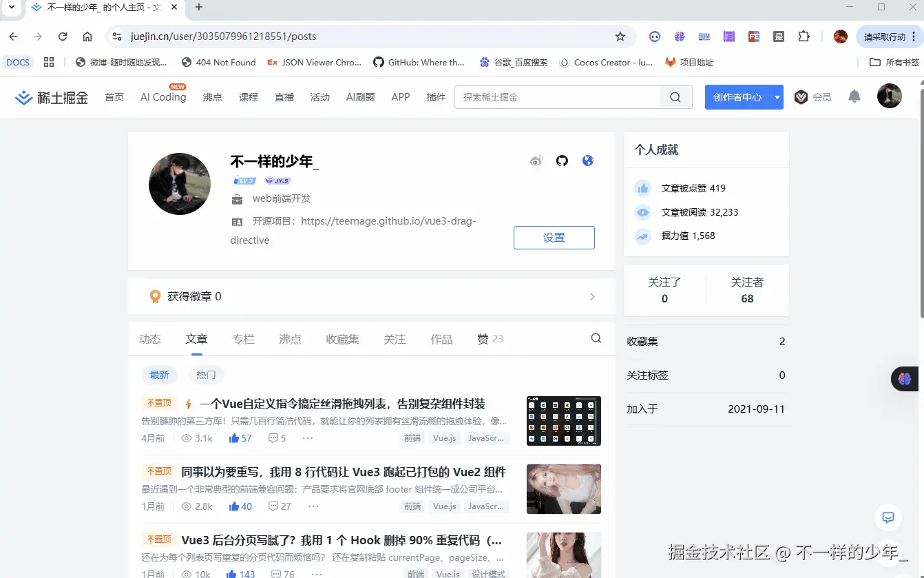Open the 所有书签 bookmarks folder
This screenshot has width=924, height=578.
pos(894,62)
